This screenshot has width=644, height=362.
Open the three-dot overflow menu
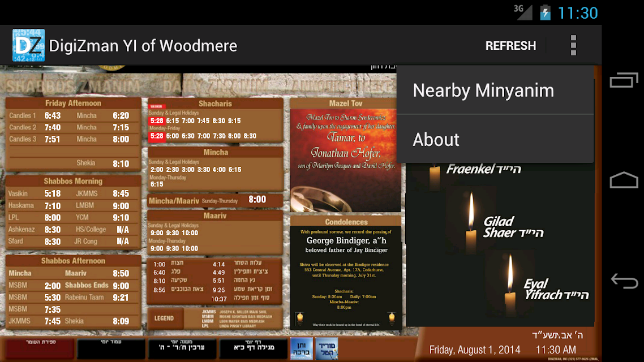point(573,45)
